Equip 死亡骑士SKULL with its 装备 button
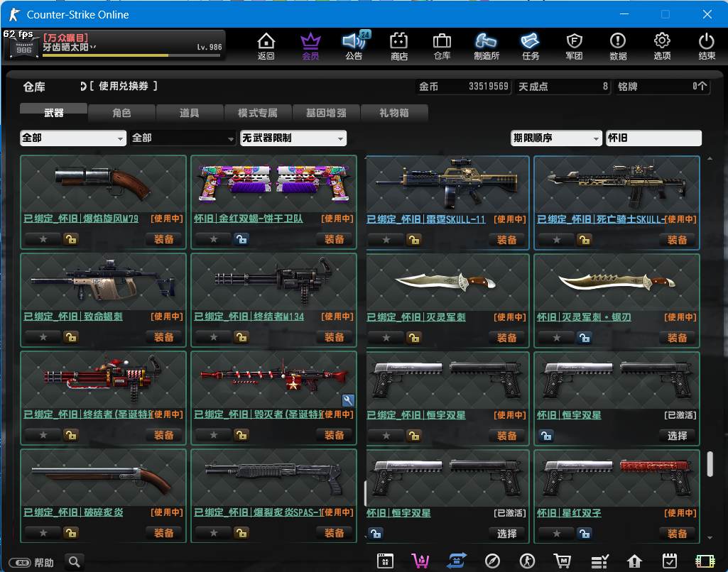The height and width of the screenshot is (572, 728). pyautogui.click(x=677, y=240)
